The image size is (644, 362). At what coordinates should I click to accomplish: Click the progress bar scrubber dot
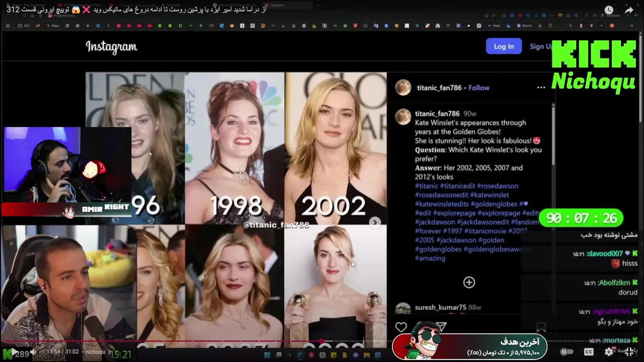[x=322, y=341]
